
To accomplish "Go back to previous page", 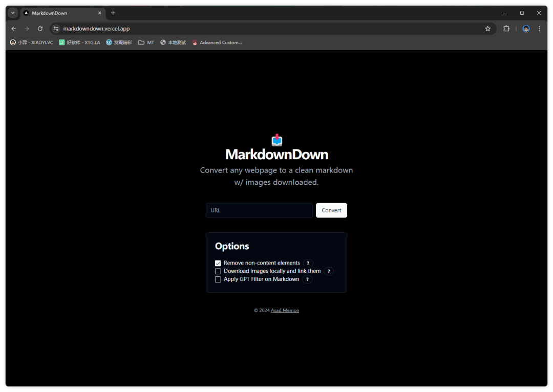I will pos(14,29).
